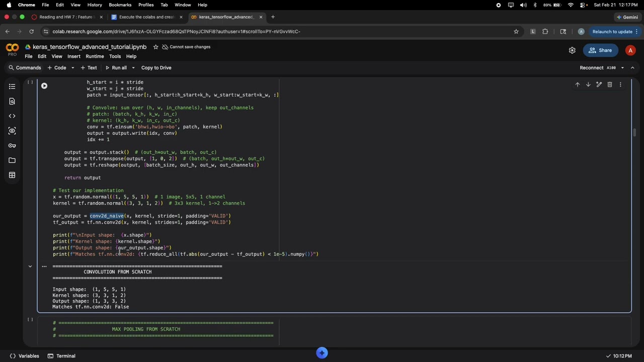644x362 pixels.
Task: Open the Commands palette
Action: pos(24,68)
